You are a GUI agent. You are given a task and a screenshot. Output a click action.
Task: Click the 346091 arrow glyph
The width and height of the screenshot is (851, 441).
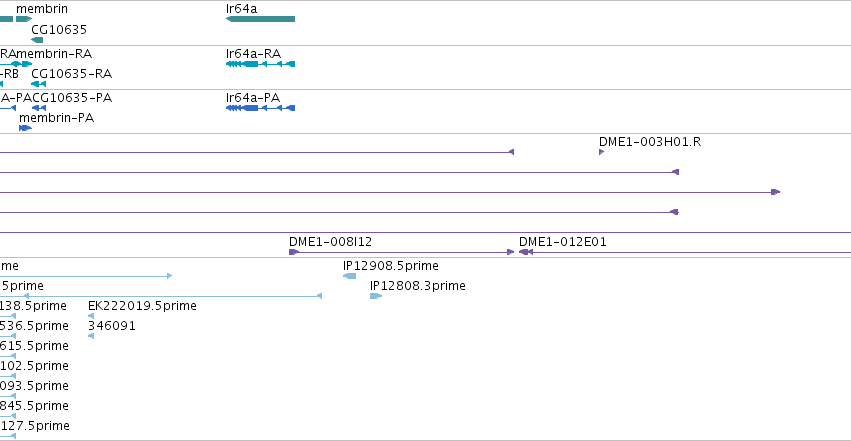(x=91, y=336)
